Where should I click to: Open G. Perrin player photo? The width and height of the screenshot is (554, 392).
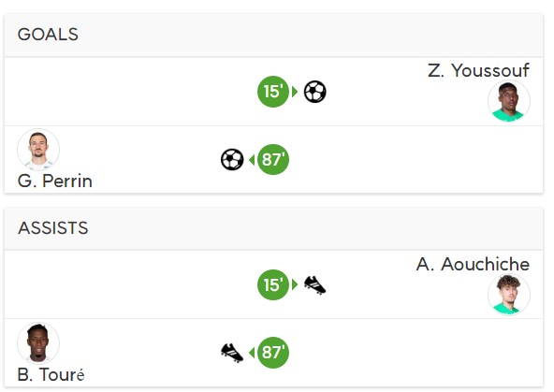[x=38, y=150]
